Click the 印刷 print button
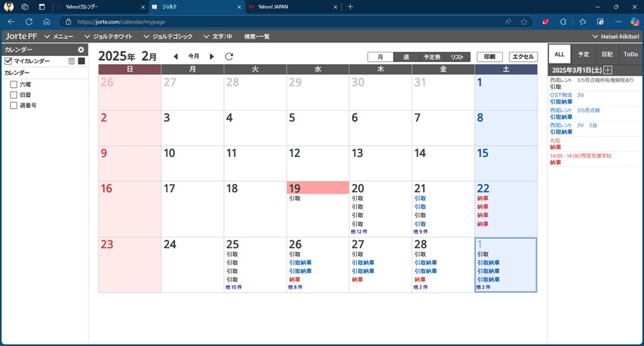This screenshot has height=346, width=644. click(x=489, y=57)
